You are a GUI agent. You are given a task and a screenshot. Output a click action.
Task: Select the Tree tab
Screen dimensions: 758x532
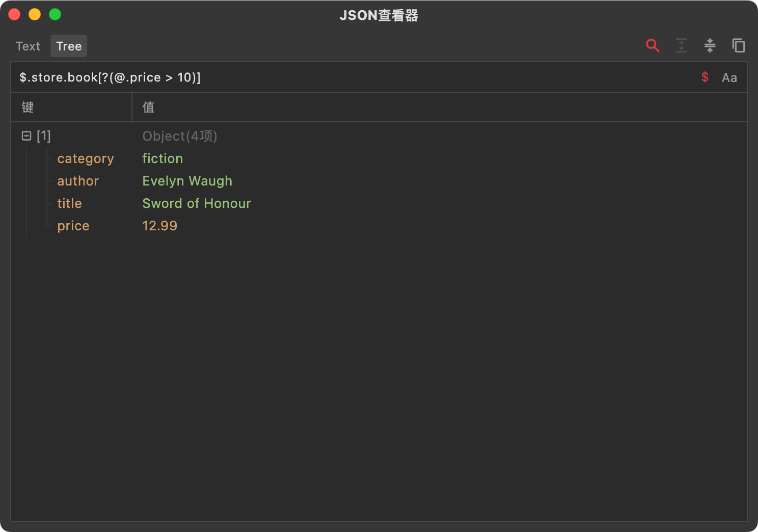click(69, 46)
